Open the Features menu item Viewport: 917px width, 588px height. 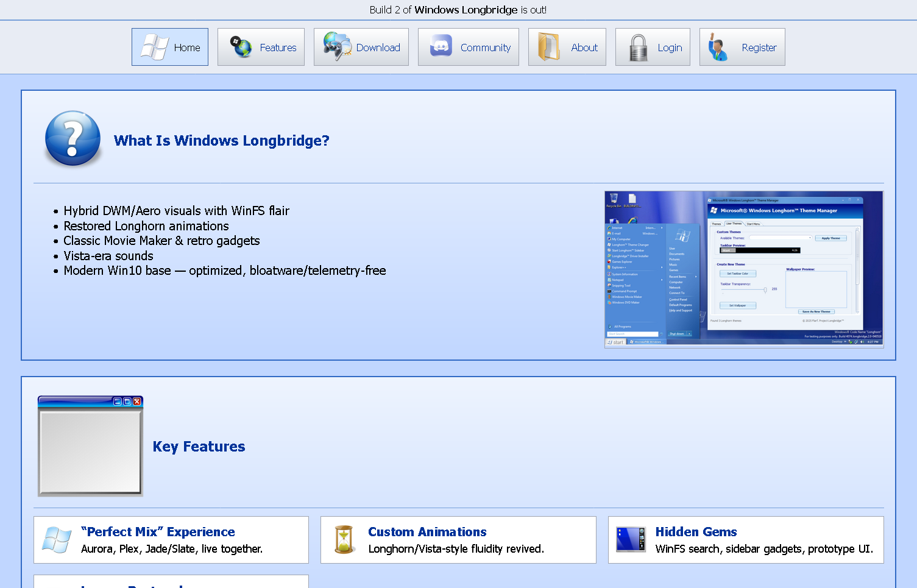[278, 48]
